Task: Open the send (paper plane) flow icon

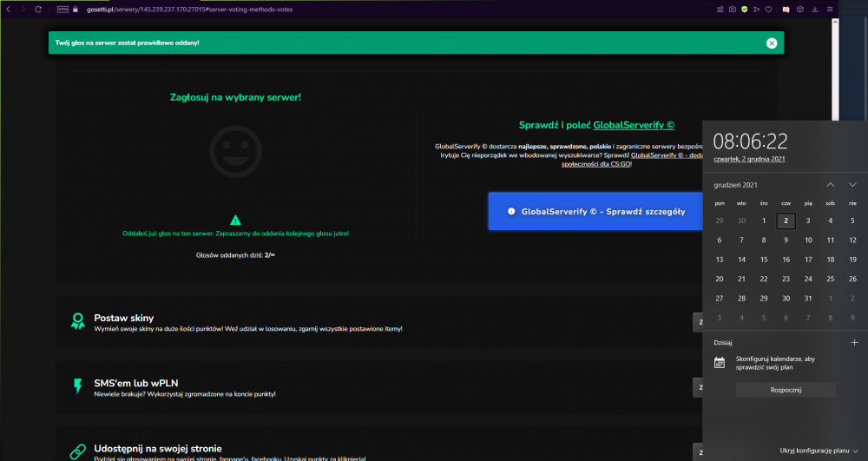Action: (x=757, y=10)
